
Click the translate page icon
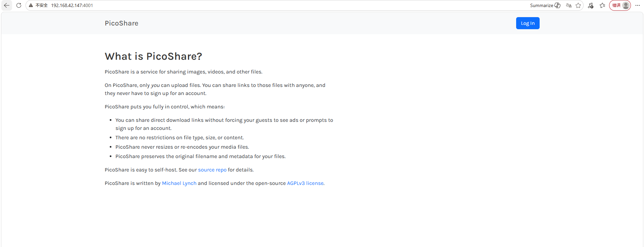pyautogui.click(x=568, y=5)
